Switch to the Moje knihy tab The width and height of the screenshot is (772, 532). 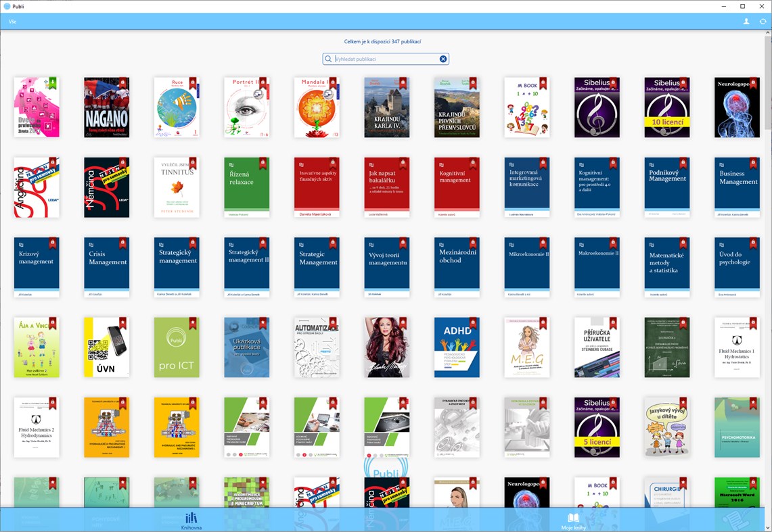click(575, 521)
